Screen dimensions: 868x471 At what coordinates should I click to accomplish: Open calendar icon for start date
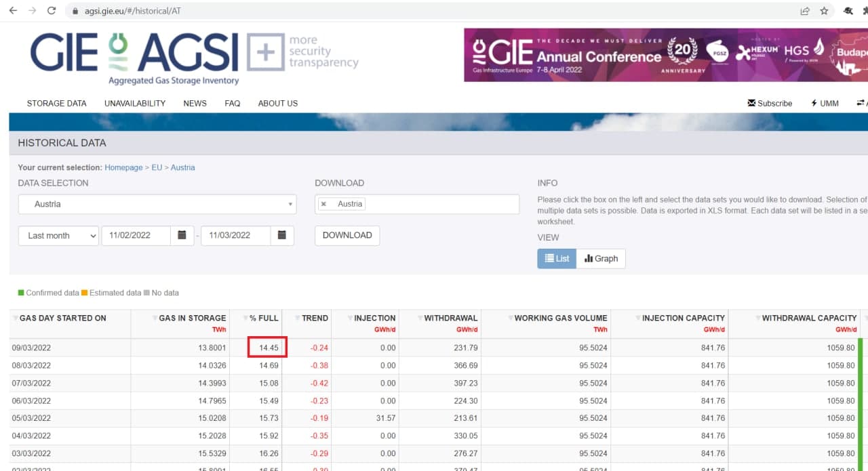pyautogui.click(x=182, y=235)
